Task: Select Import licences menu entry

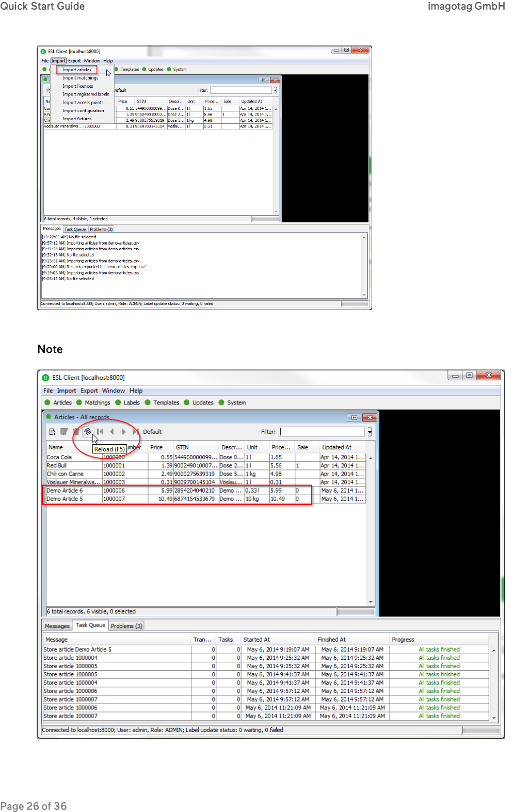Action: click(78, 86)
